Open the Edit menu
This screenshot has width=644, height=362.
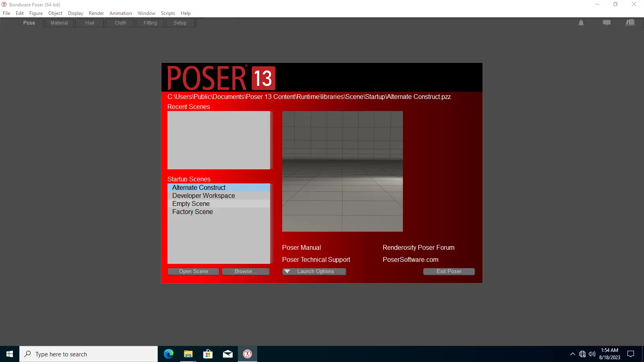(20, 13)
